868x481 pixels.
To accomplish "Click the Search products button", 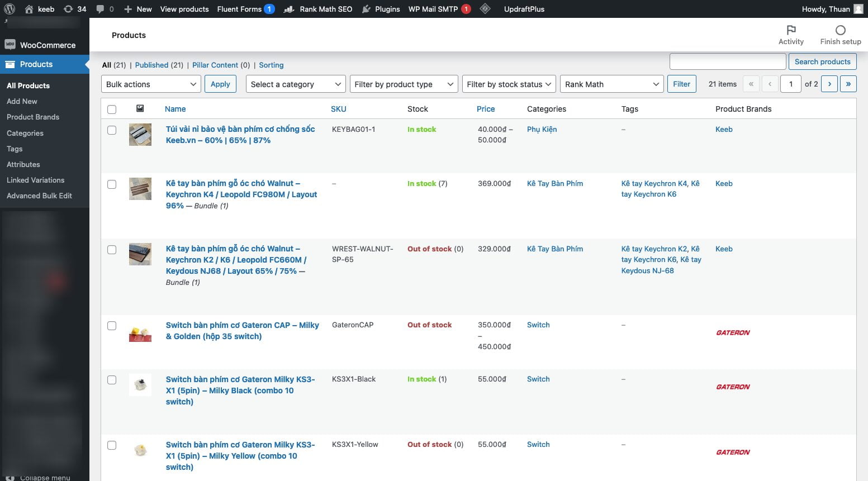I will point(822,61).
